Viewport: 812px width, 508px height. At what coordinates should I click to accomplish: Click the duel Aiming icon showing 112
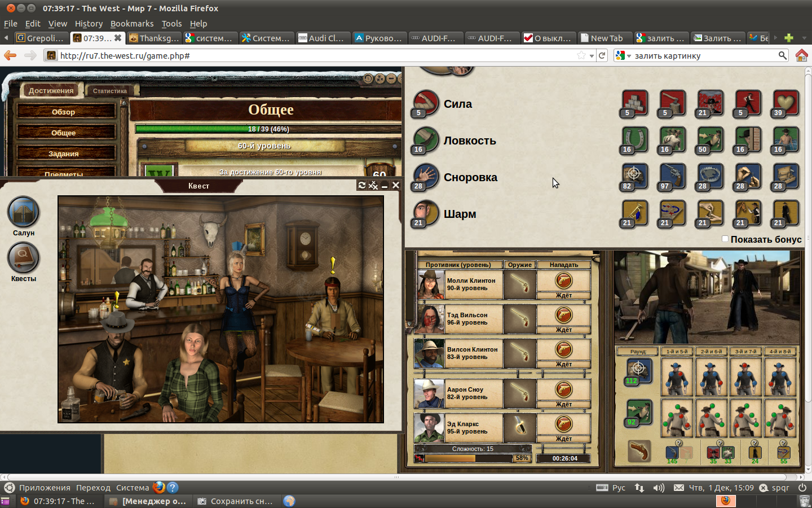coord(638,372)
